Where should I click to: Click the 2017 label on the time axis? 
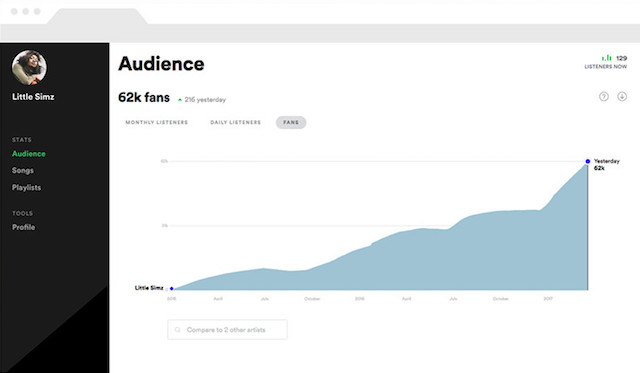548,299
